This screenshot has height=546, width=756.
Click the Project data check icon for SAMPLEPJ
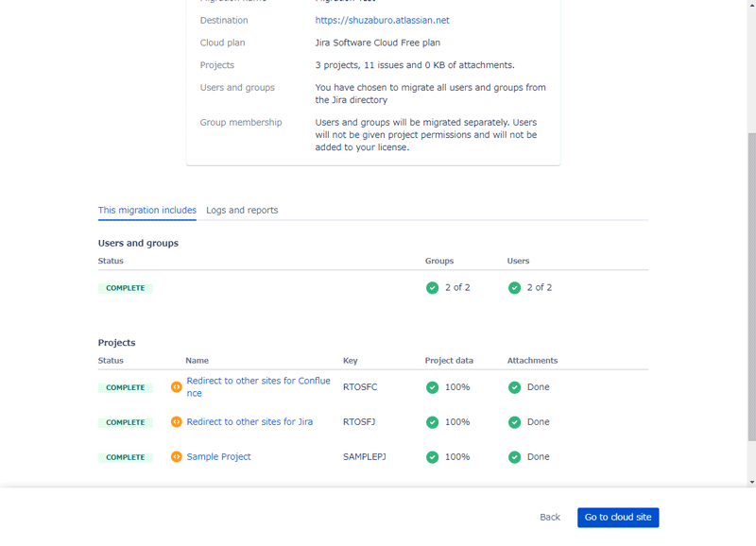point(433,457)
